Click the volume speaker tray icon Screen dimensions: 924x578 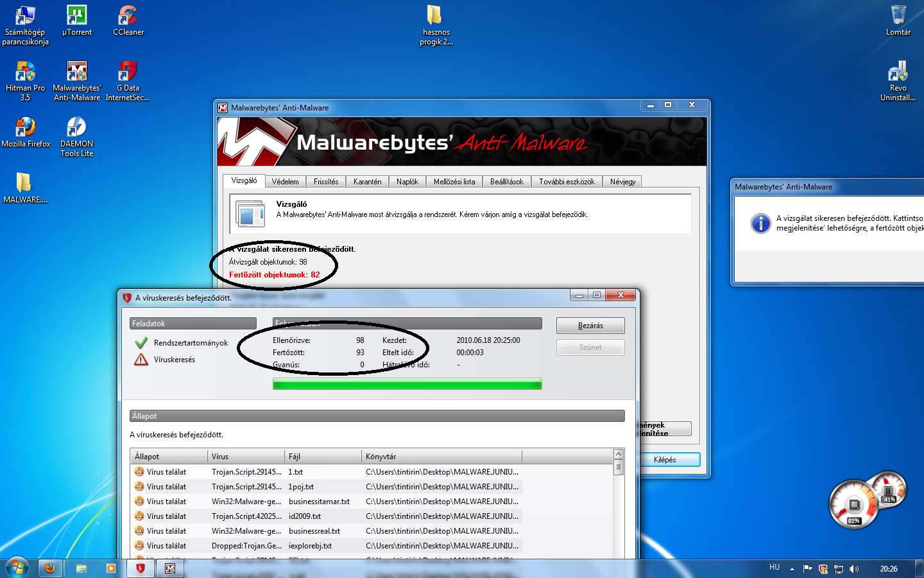pyautogui.click(x=853, y=569)
